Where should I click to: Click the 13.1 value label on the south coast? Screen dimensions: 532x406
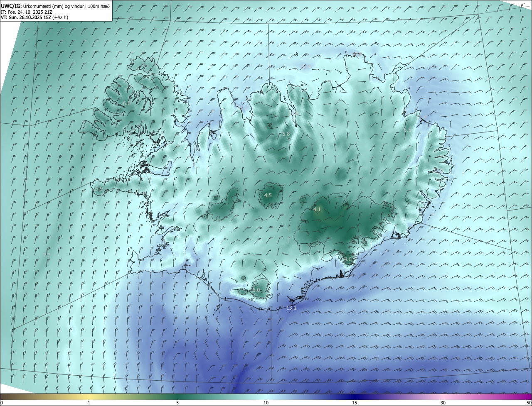[291, 308]
